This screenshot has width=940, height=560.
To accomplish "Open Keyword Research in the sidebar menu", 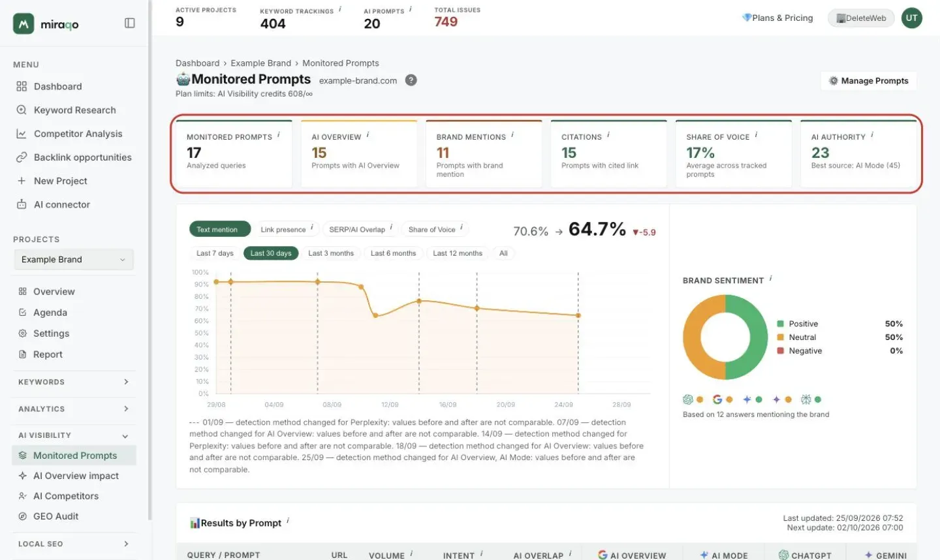I will tap(74, 110).
